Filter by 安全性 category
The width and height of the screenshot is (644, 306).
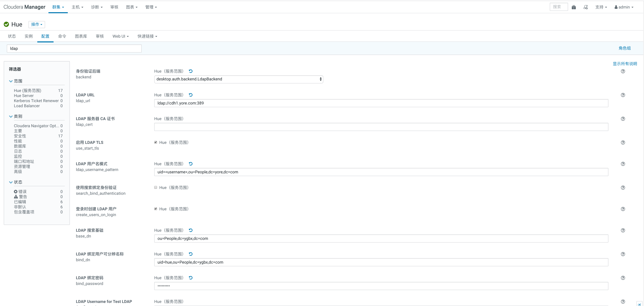click(20, 136)
